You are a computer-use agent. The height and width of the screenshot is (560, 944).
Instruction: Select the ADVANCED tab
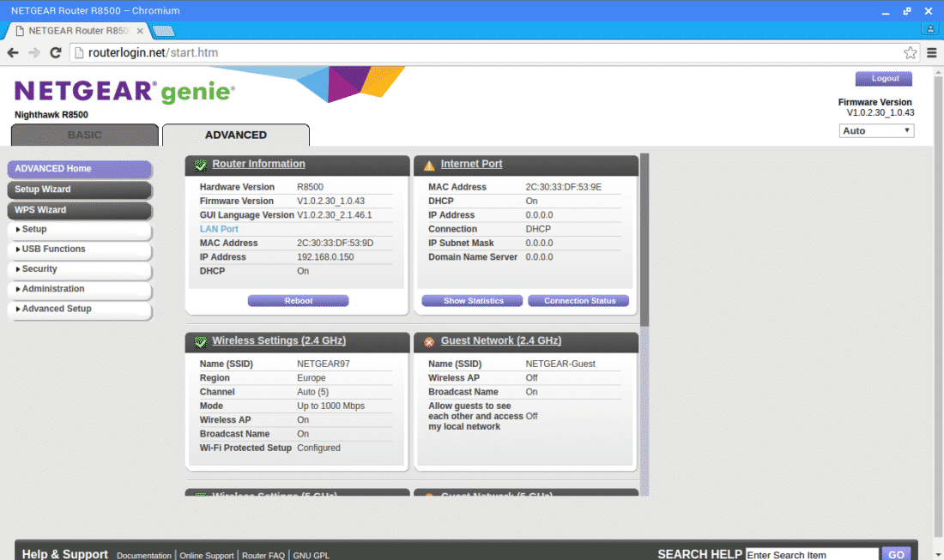[236, 135]
